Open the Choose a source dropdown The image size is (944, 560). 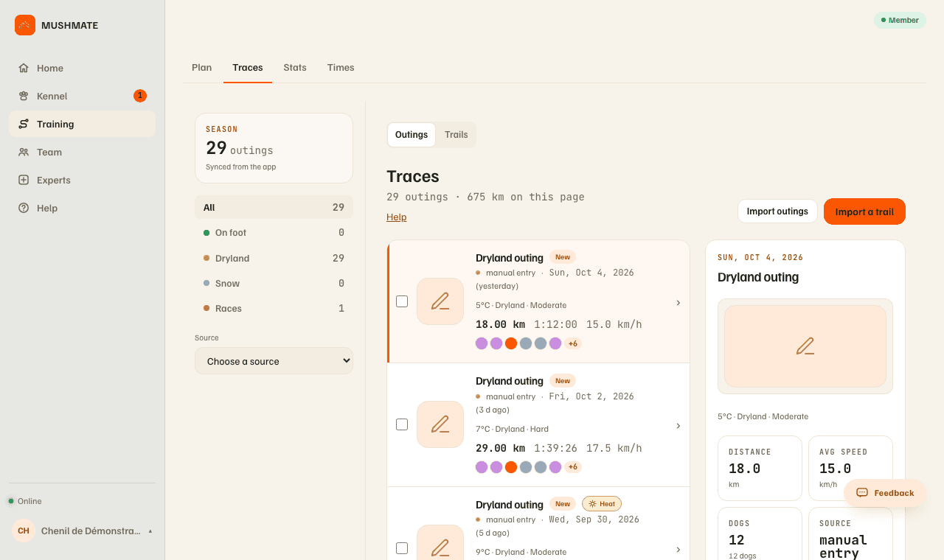tap(274, 361)
